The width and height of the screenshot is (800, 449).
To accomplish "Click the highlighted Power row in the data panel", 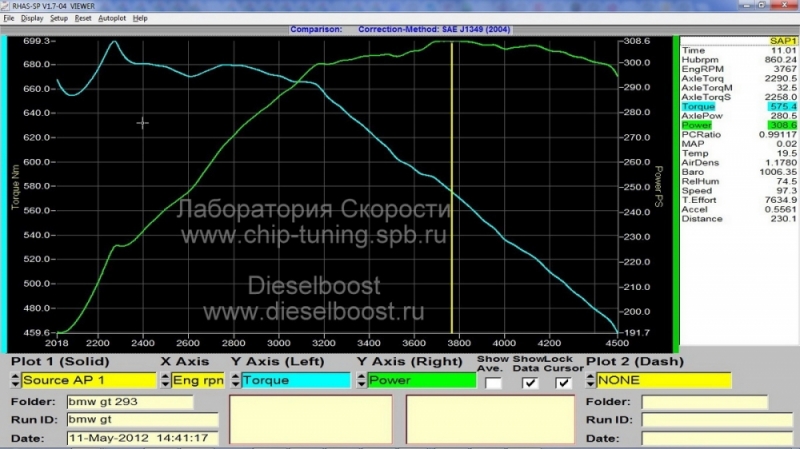I will tap(738, 125).
